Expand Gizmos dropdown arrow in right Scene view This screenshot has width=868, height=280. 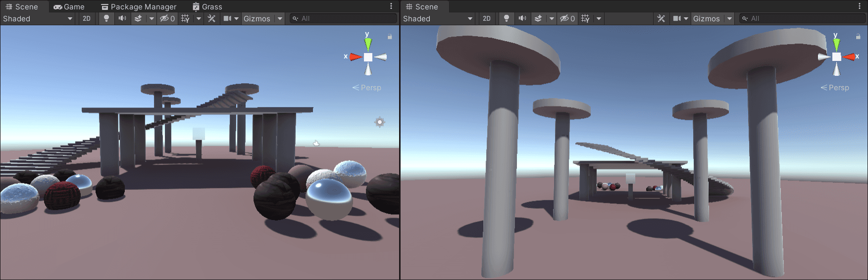[x=729, y=18]
